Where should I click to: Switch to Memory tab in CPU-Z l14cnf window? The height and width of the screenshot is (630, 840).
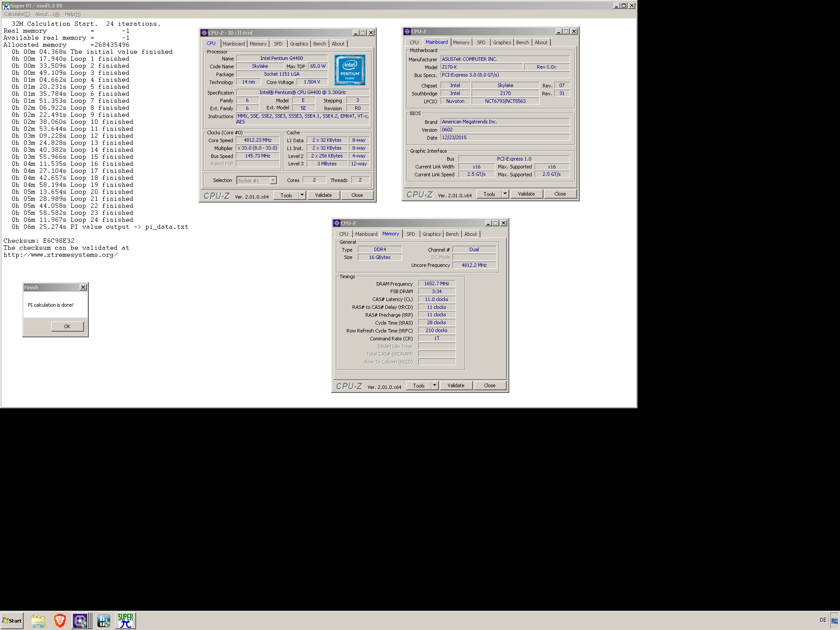click(x=258, y=44)
